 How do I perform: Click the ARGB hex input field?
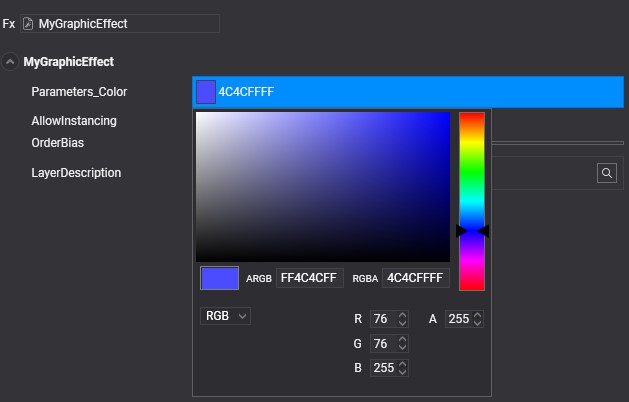[310, 278]
